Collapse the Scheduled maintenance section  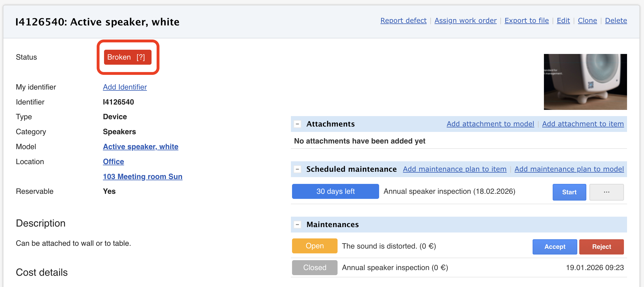point(297,169)
